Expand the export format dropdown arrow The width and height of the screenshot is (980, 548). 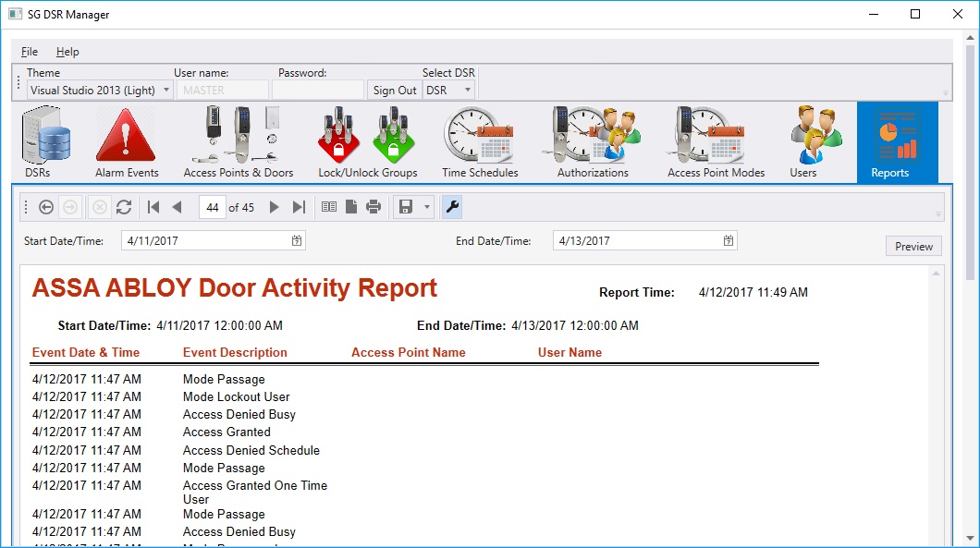427,207
